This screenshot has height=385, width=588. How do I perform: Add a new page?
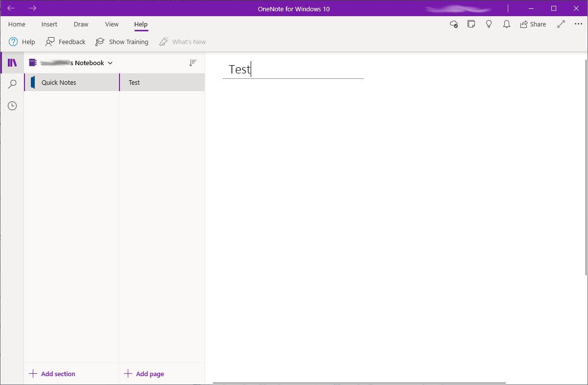coord(144,374)
